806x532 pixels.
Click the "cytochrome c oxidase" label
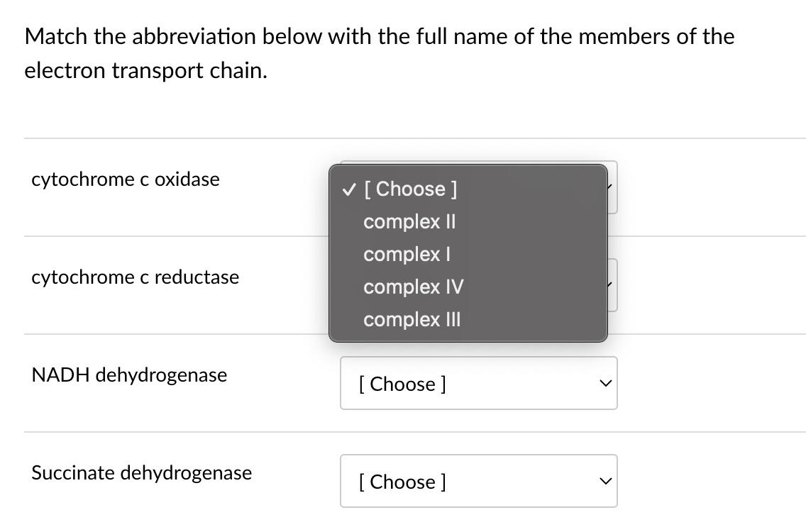(126, 179)
